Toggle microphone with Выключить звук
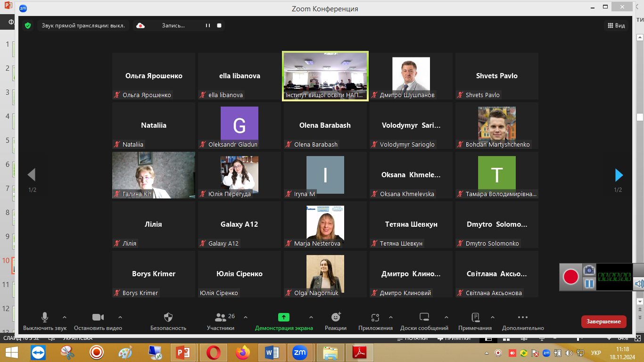This screenshot has height=362, width=644. (x=45, y=317)
